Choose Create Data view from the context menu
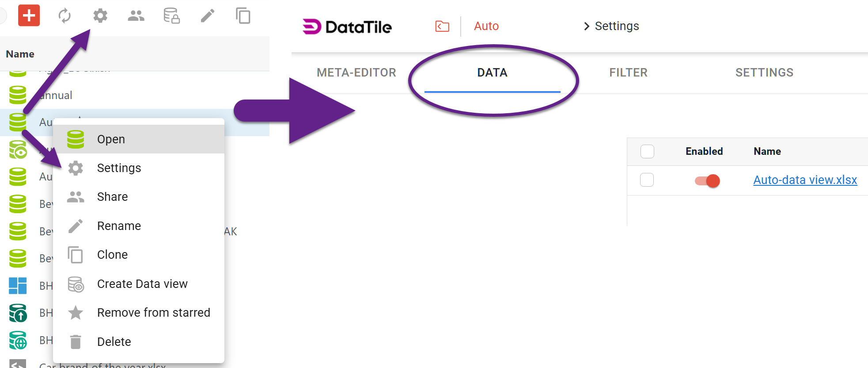 pos(142,284)
